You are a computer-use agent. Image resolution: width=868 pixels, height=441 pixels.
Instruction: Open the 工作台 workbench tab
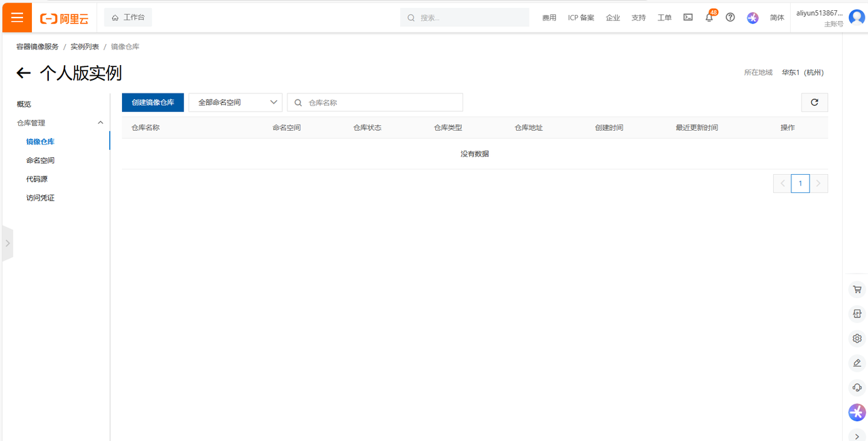point(128,18)
